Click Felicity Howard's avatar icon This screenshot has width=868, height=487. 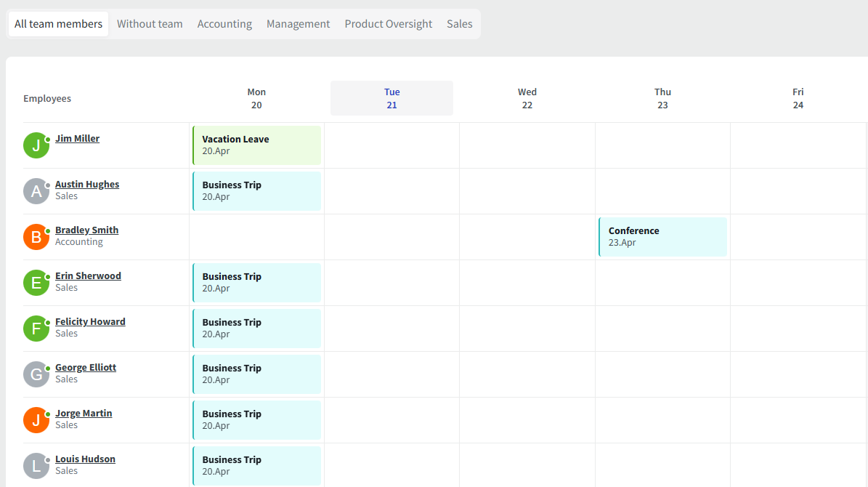point(36,329)
